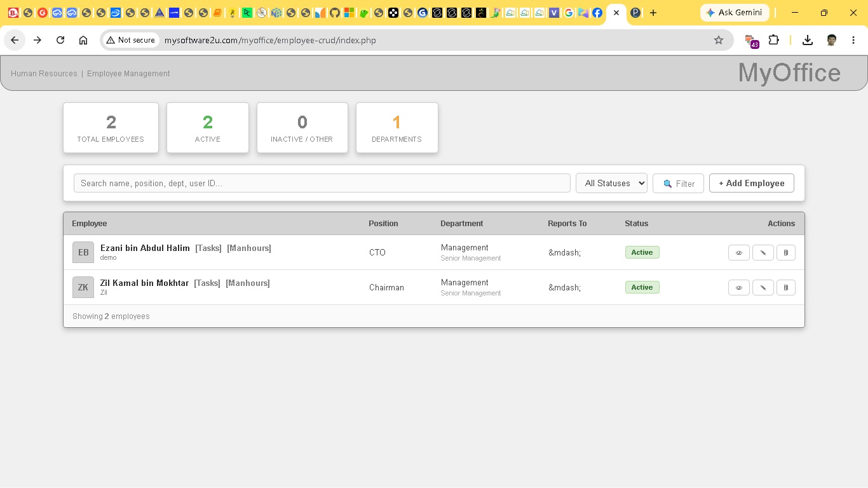The image size is (868, 488).
Task: Click the Reports To column header
Action: click(567, 224)
